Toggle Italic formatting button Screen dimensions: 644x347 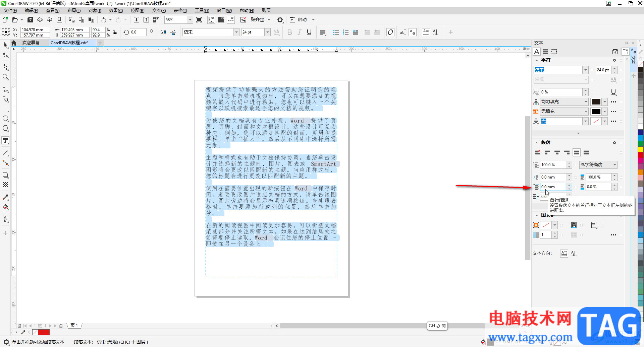point(300,32)
